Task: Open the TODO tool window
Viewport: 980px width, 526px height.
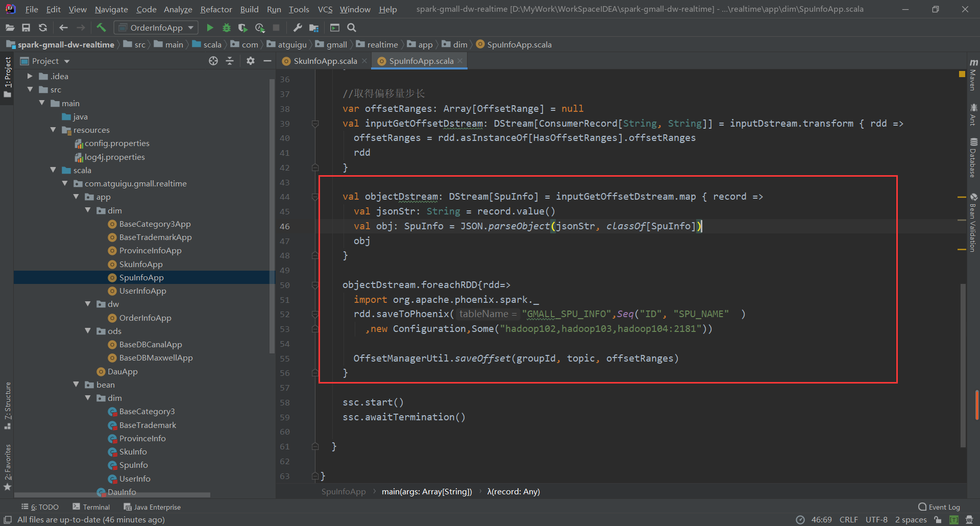Action: coord(40,507)
